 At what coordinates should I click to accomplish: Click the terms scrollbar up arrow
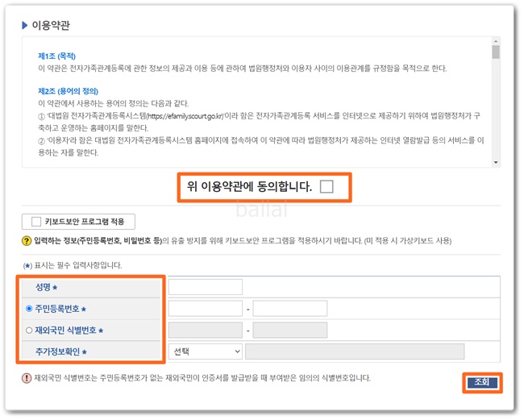click(496, 41)
